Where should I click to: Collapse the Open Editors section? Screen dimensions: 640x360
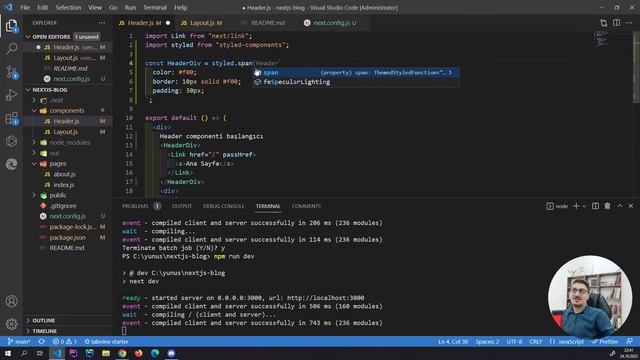tap(67, 37)
